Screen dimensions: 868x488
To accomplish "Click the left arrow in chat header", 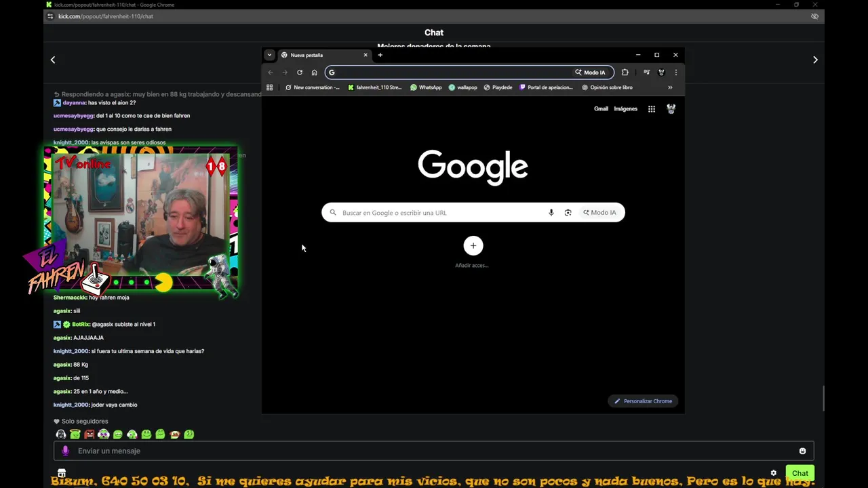I will point(53,60).
